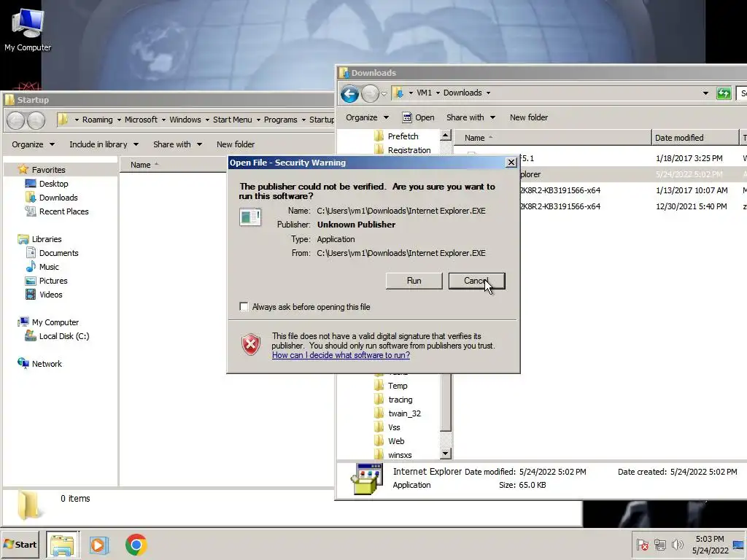Open Organize menu in Startup window
The width and height of the screenshot is (747, 560).
[33, 144]
